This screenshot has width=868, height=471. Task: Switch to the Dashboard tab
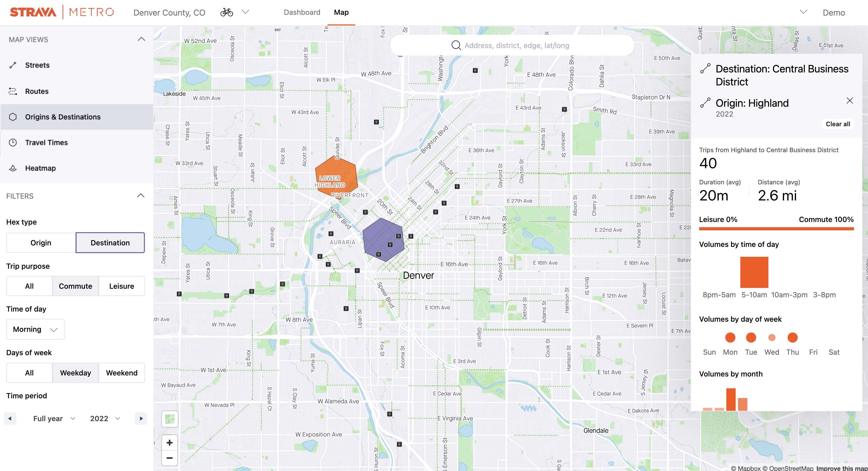pyautogui.click(x=302, y=12)
